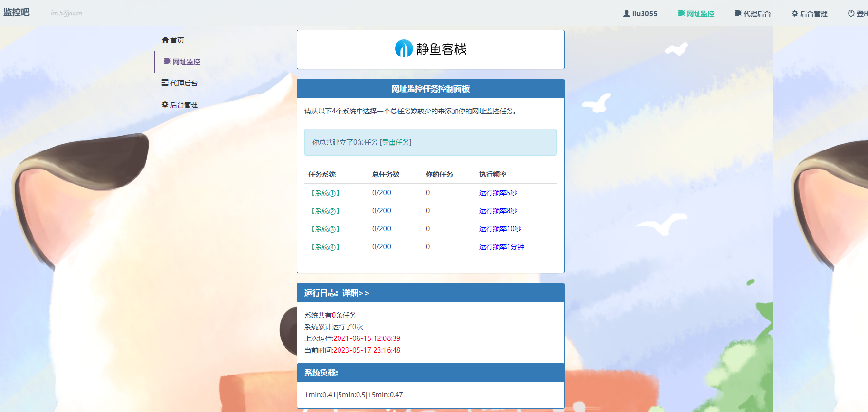Click the 后台管理 gear icon in sidebar
Image resolution: width=868 pixels, height=412 pixels.
[165, 104]
